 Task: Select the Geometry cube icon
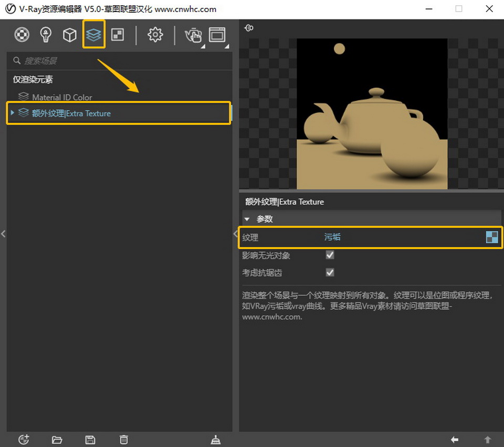click(x=69, y=35)
